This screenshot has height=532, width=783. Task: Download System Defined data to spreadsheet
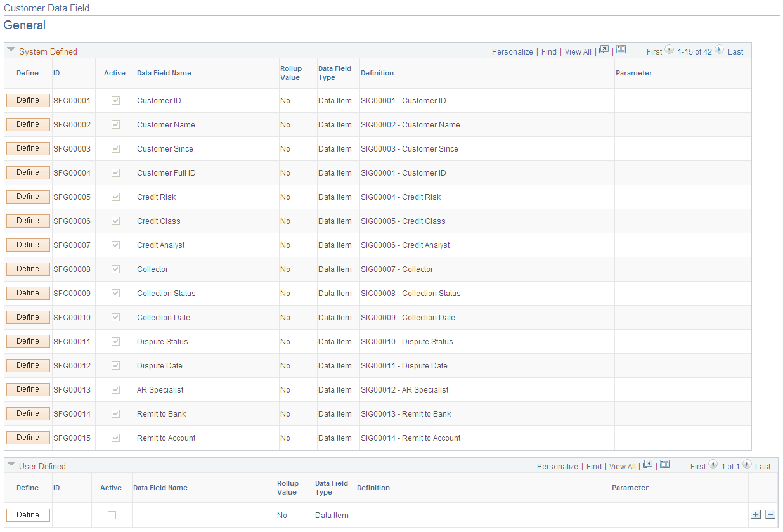(x=620, y=49)
